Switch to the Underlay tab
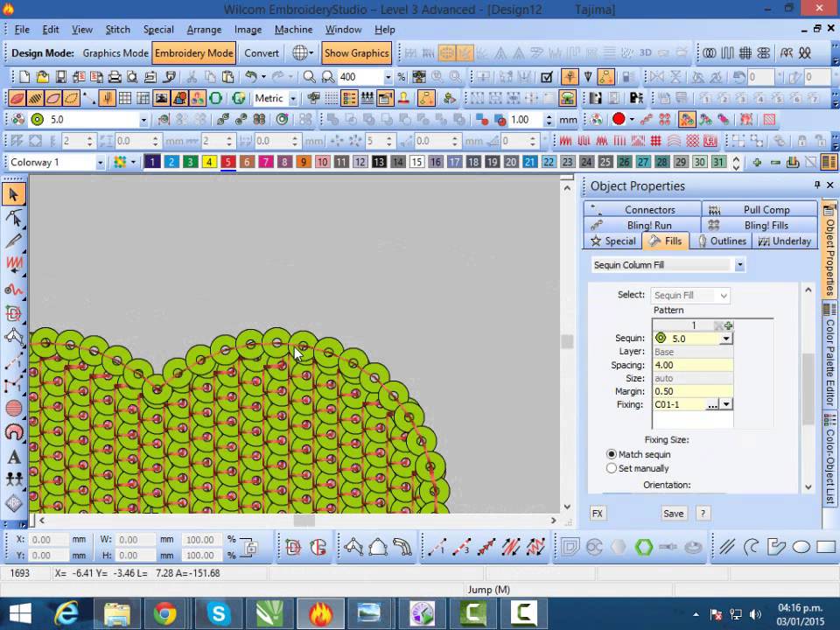 pyautogui.click(x=785, y=241)
